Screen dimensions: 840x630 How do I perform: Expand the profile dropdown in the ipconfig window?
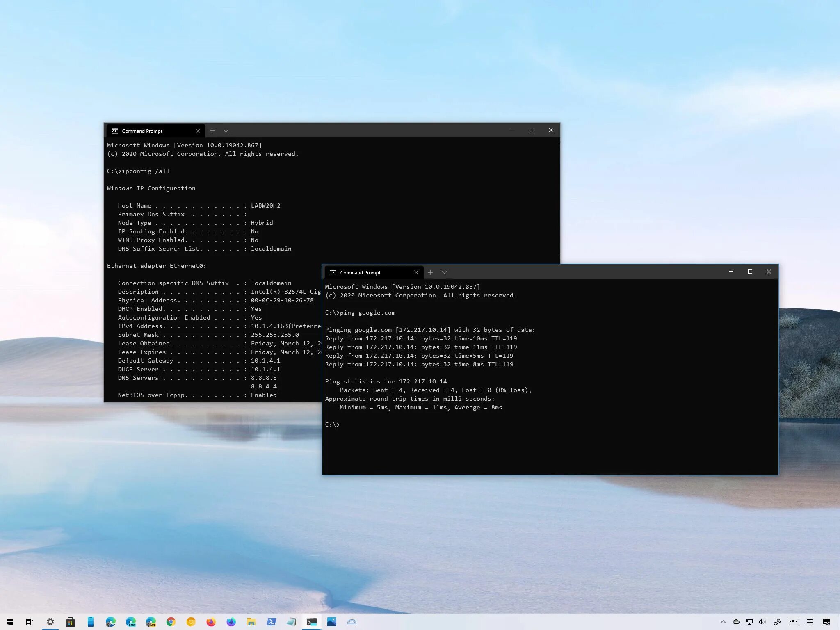tap(226, 131)
